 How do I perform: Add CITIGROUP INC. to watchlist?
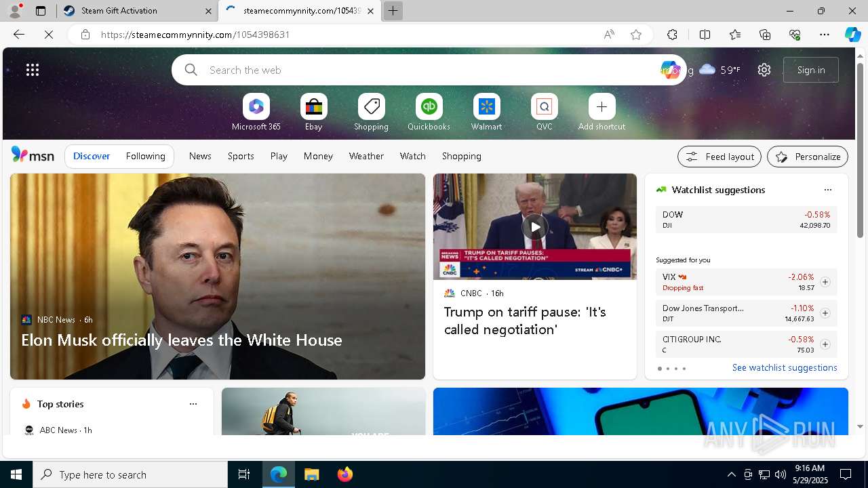click(x=825, y=344)
